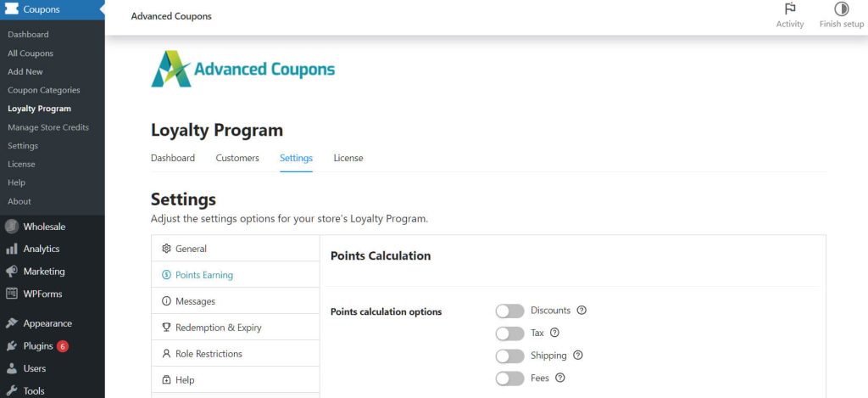Click the help icon next to Discounts
Screen dimensions: 868x398
point(581,311)
